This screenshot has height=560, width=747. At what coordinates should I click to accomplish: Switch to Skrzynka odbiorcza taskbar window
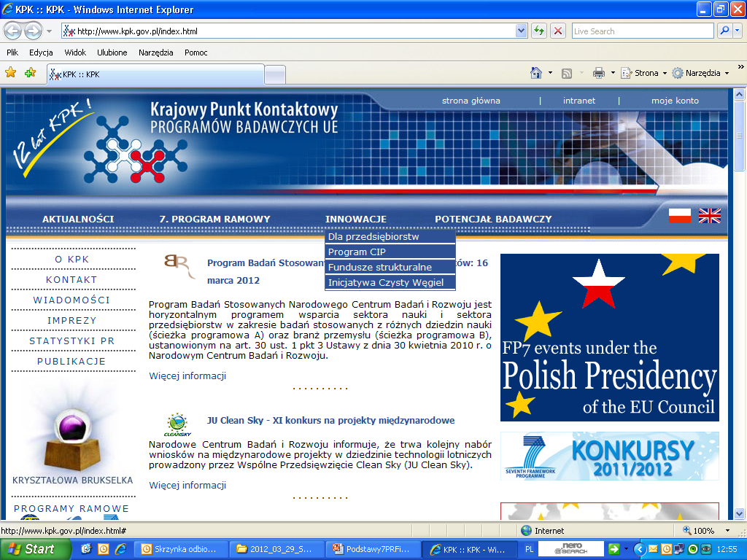(181, 549)
